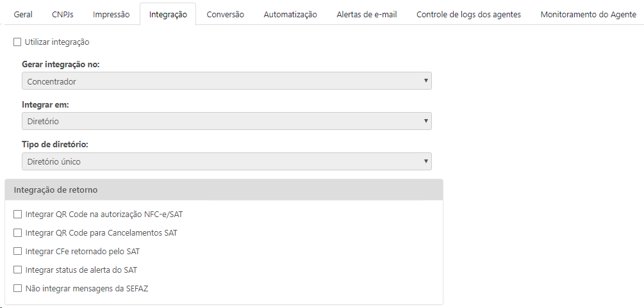The height and width of the screenshot is (308, 644).
Task: Tick Integrar QR Code para Cancelamentos SAT
Action: pos(17,233)
